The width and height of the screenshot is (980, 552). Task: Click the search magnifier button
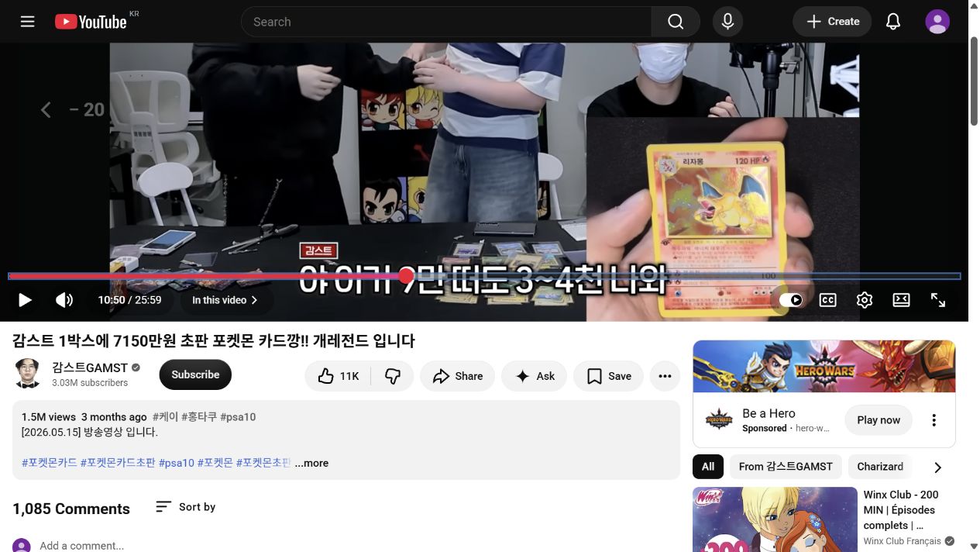point(676,22)
